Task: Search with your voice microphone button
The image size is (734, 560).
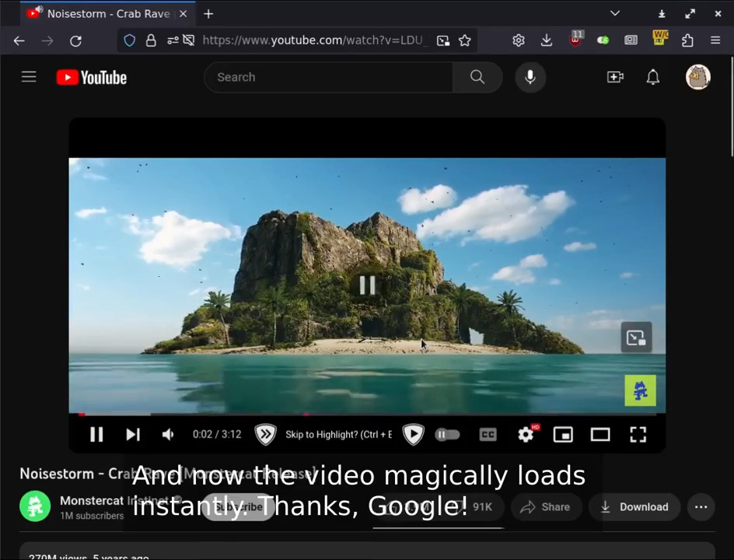Action: click(530, 77)
